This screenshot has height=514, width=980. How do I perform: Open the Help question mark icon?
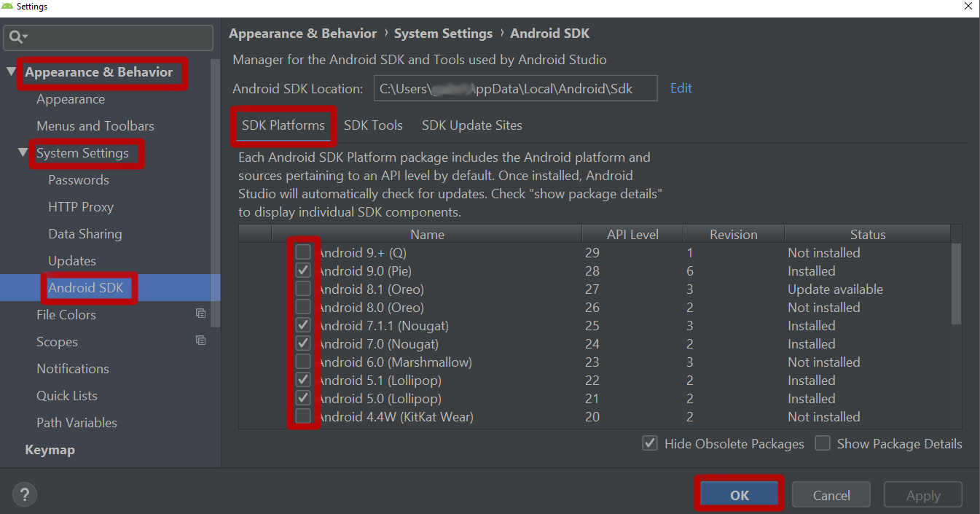[x=24, y=494]
